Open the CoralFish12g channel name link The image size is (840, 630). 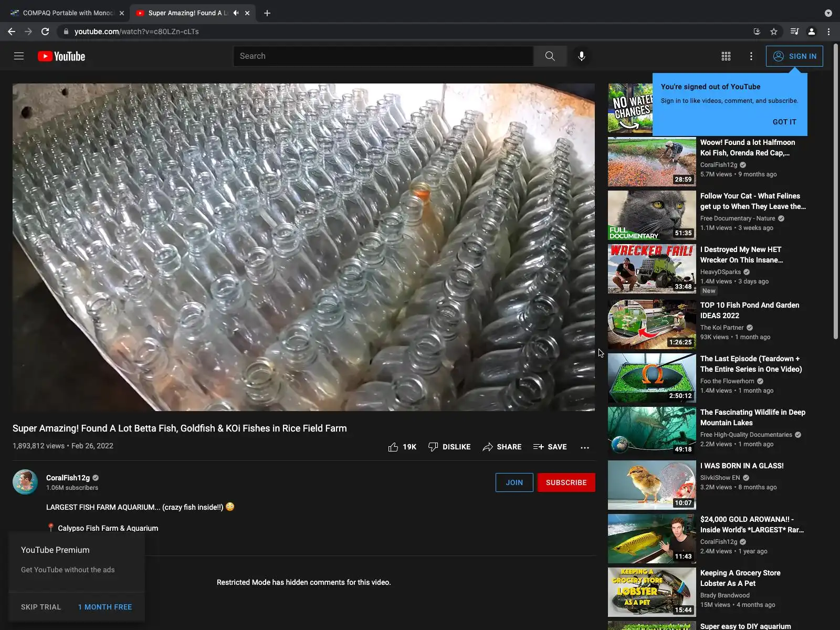point(68,478)
